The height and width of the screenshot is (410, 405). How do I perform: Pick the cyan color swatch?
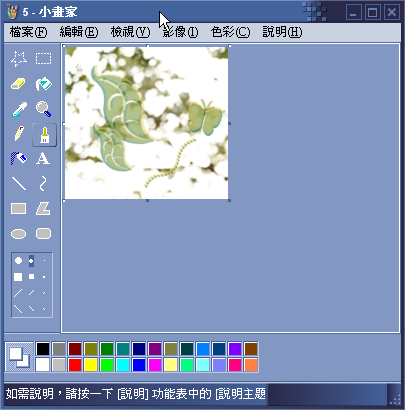(x=123, y=365)
